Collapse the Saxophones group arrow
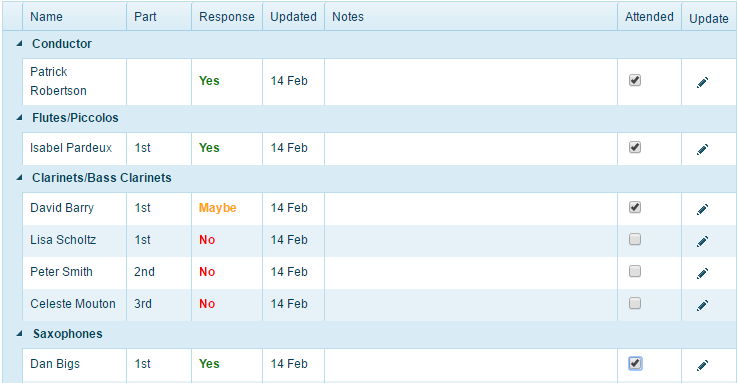The image size is (738, 383). click(19, 334)
